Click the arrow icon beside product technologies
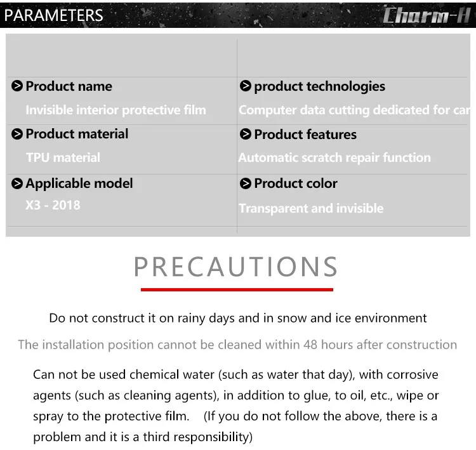 pos(245,86)
